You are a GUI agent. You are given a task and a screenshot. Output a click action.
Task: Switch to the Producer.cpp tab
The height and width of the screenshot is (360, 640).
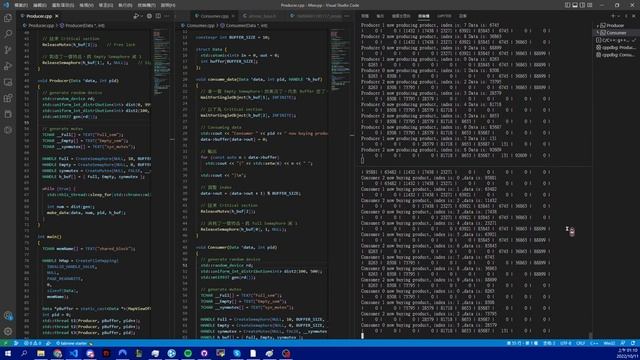tap(39, 16)
